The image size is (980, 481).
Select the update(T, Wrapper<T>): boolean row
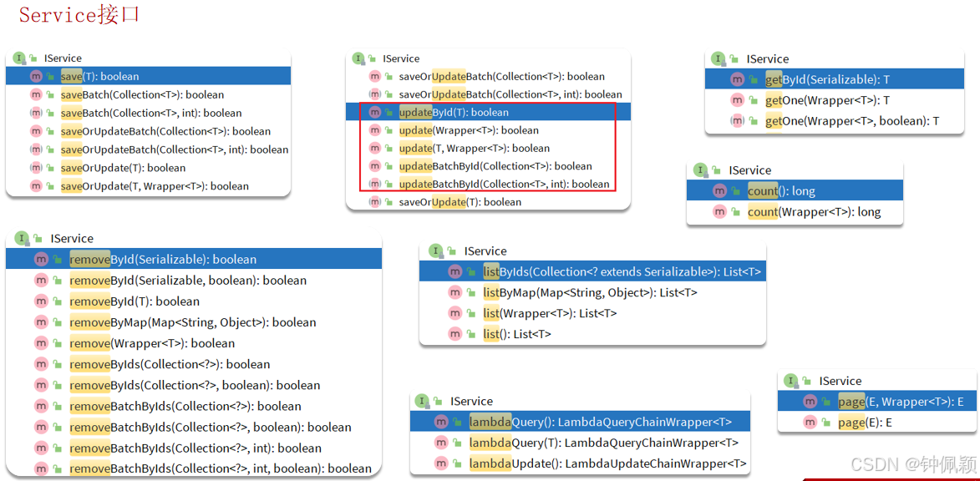tap(488, 148)
